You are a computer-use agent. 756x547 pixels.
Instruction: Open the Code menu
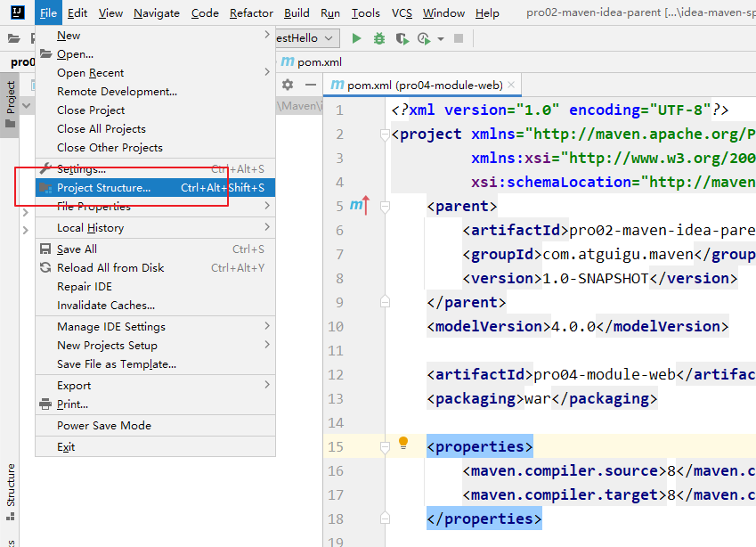[x=205, y=13]
